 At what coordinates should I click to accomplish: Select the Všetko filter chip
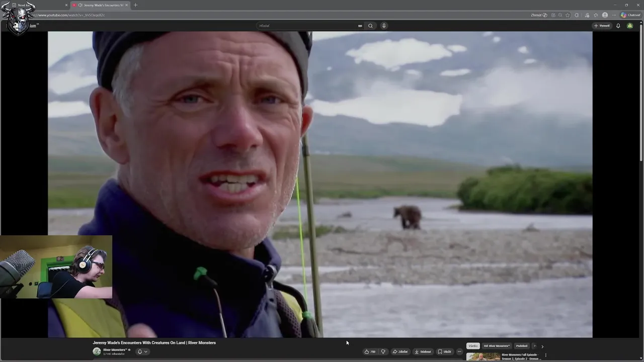(473, 346)
